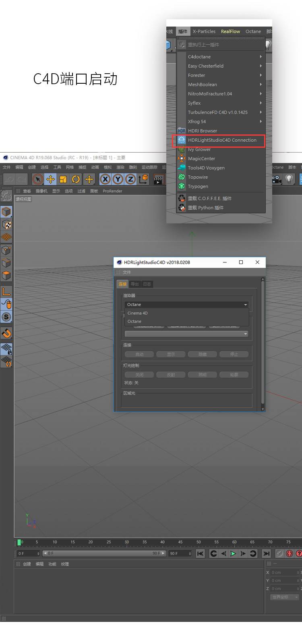Toggle Z axis lock
The height and width of the screenshot is (644, 302).
click(x=130, y=179)
